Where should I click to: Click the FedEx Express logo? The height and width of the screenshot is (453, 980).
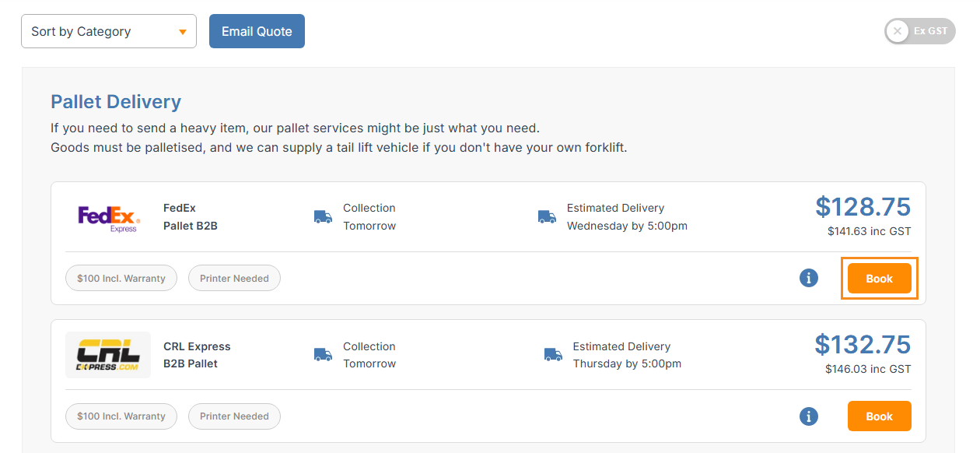[x=108, y=218]
